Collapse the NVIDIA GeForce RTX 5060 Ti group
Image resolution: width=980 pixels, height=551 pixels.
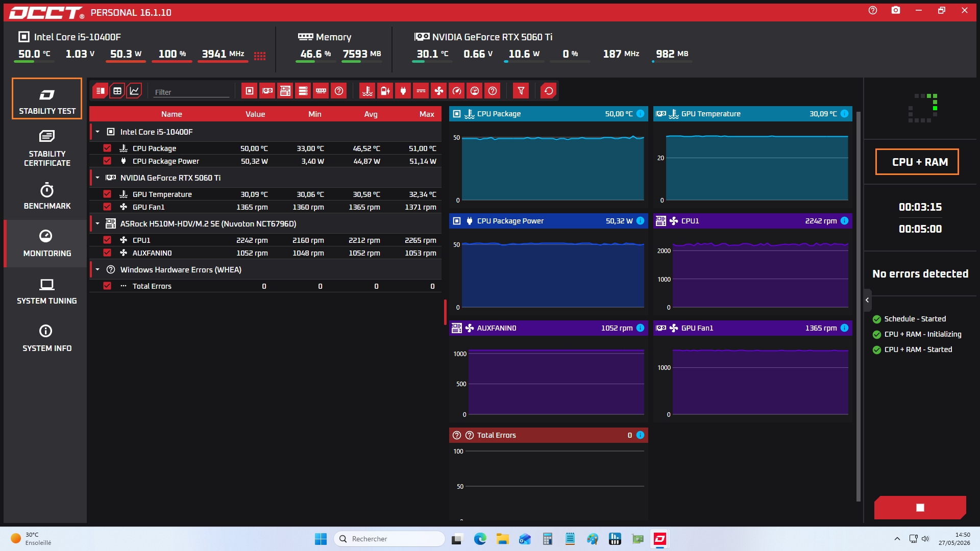tap(97, 178)
